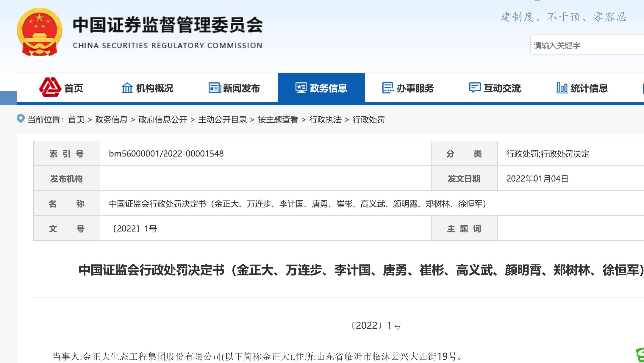Click the national emblem logo
The height and width of the screenshot is (363, 644).
[40, 32]
